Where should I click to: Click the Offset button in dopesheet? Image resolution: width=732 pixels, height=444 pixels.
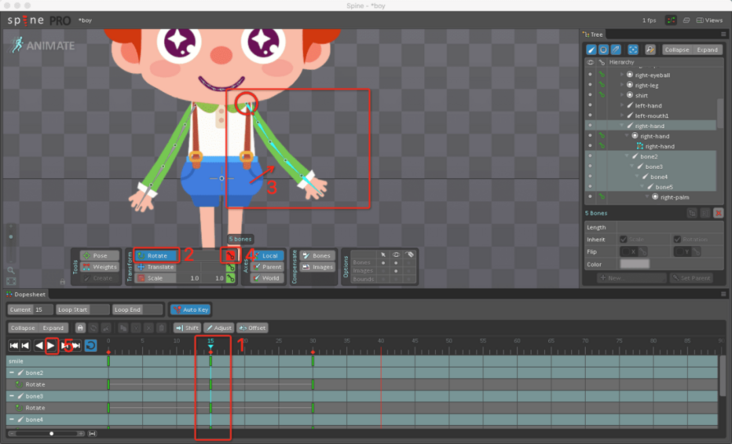coord(253,328)
